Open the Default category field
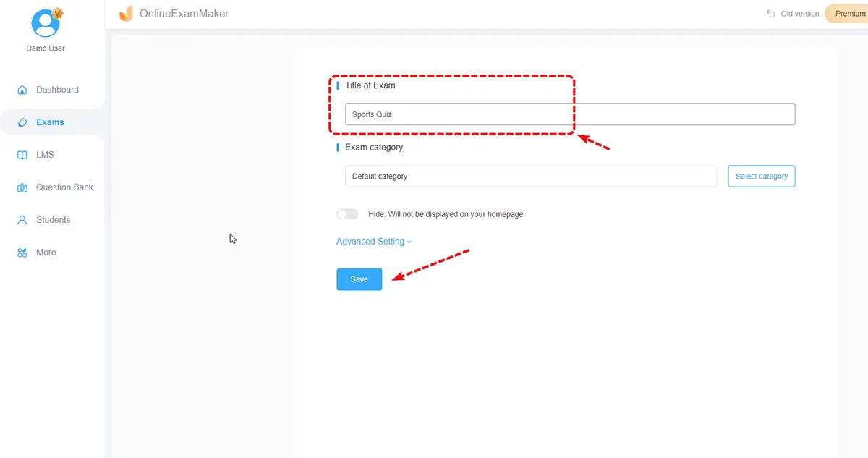Screen dimensions: 868x458 point(530,176)
